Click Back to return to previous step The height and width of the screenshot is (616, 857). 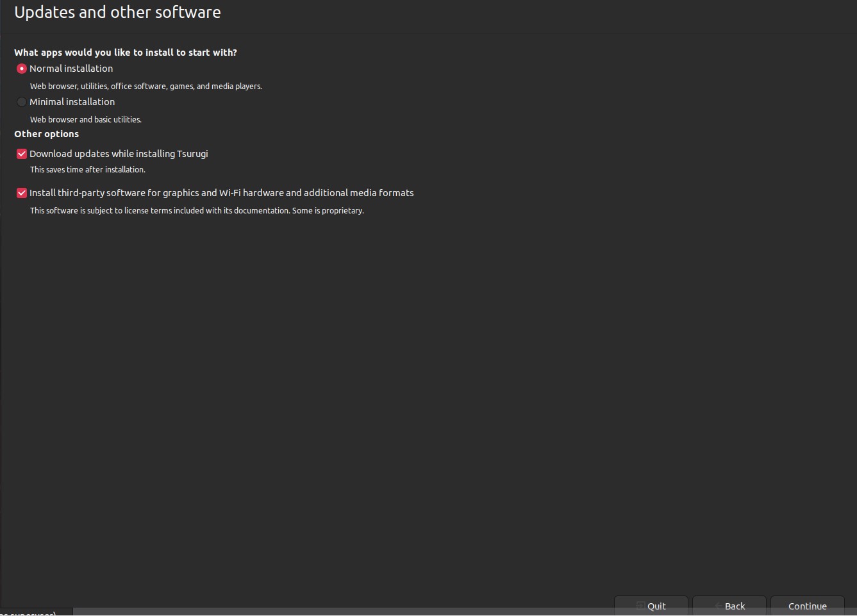(x=729, y=606)
